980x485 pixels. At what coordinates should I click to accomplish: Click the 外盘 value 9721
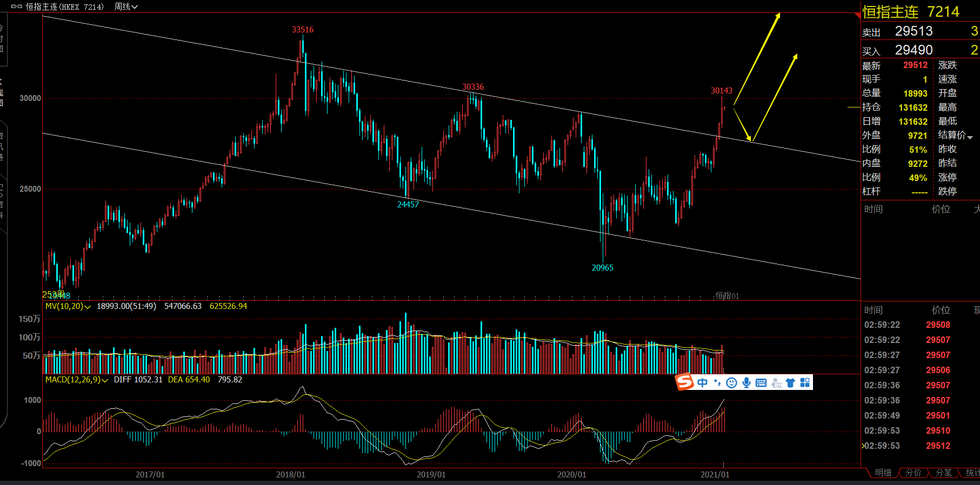click(x=917, y=136)
